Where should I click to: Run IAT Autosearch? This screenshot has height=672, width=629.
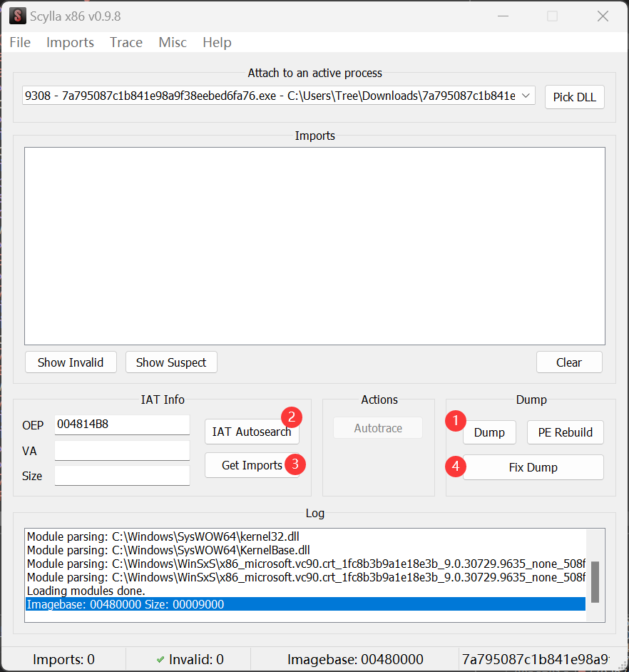pyautogui.click(x=251, y=432)
